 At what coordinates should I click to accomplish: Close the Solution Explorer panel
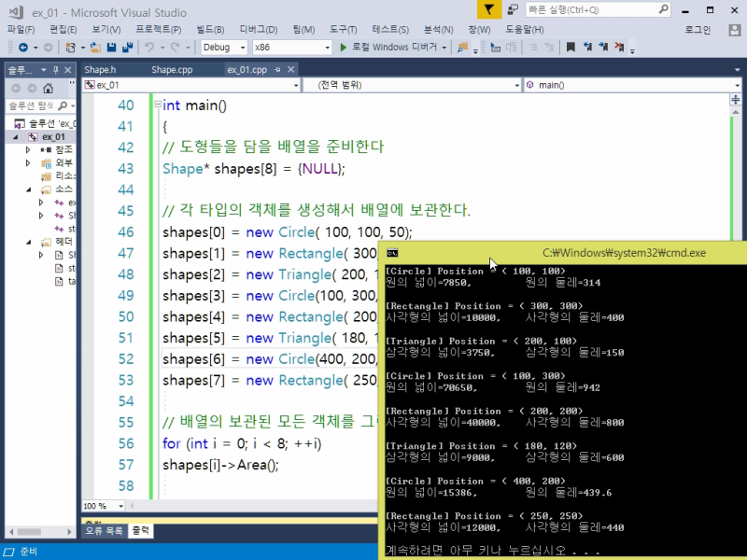pyautogui.click(x=67, y=70)
